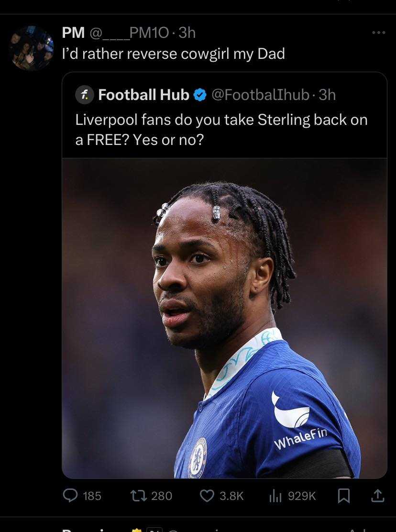Image resolution: width=396 pixels, height=532 pixels.
Task: Click the PM display name
Action: pyautogui.click(x=73, y=33)
